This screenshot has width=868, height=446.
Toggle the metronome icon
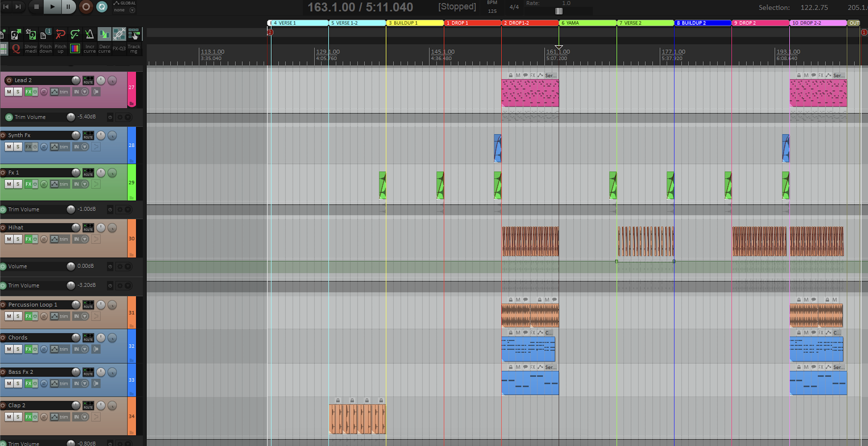pyautogui.click(x=90, y=34)
